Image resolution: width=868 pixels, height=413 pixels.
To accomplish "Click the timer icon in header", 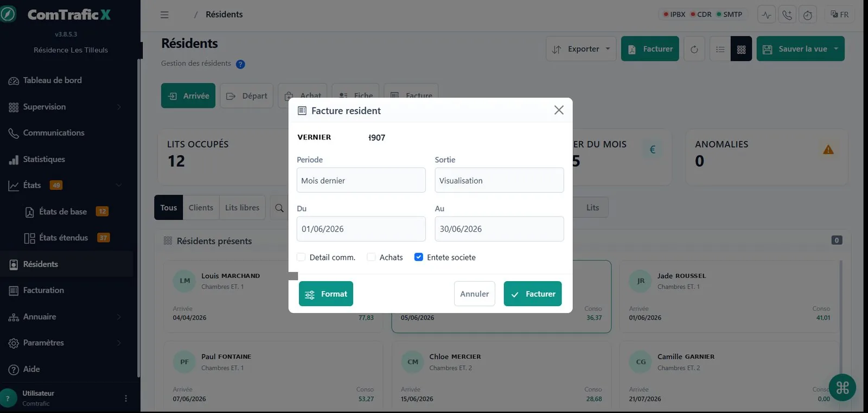I will [x=807, y=15].
